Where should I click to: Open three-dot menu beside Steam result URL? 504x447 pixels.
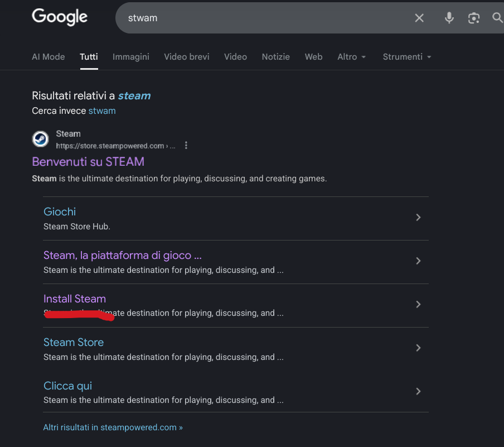click(x=186, y=146)
